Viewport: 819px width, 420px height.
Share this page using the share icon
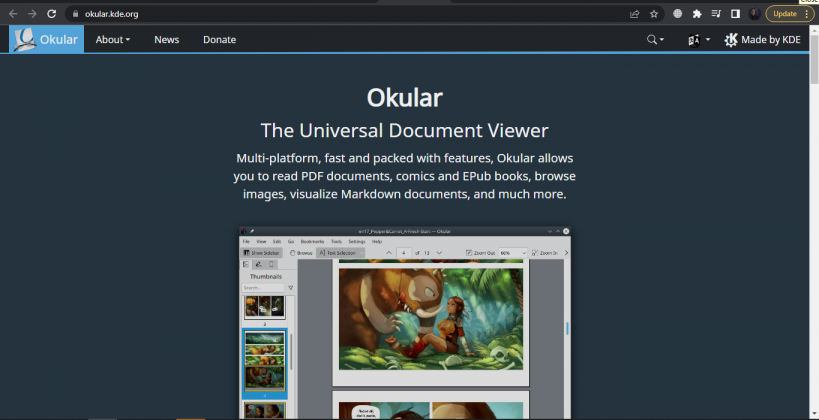point(635,14)
